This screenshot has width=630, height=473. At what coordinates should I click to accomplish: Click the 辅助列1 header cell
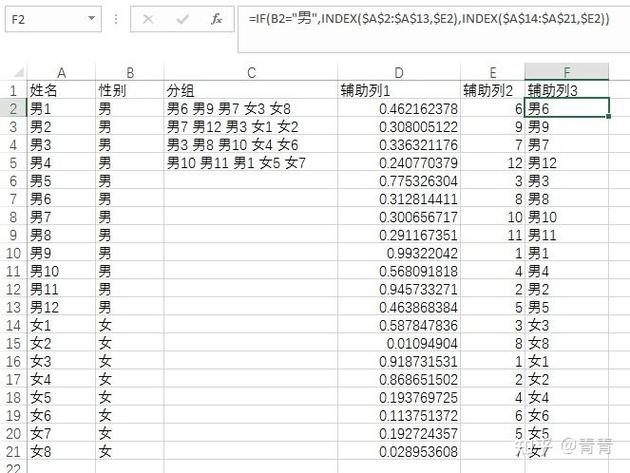tap(399, 90)
